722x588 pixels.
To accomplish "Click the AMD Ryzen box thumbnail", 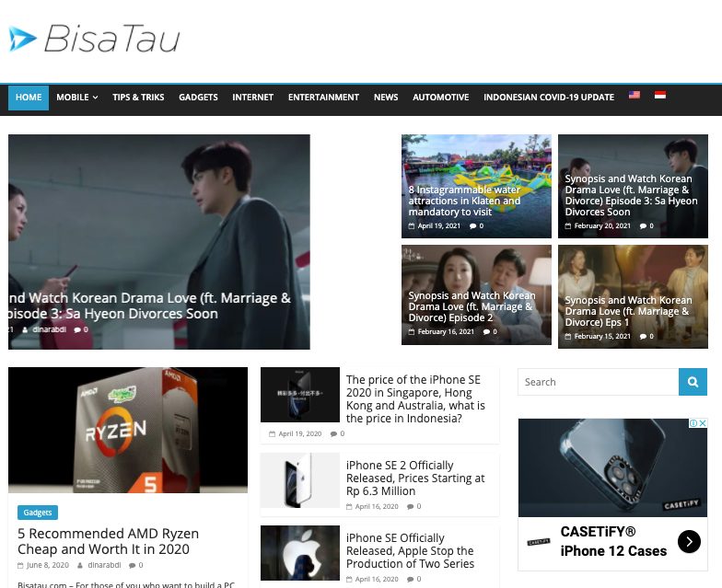I will coord(128,430).
